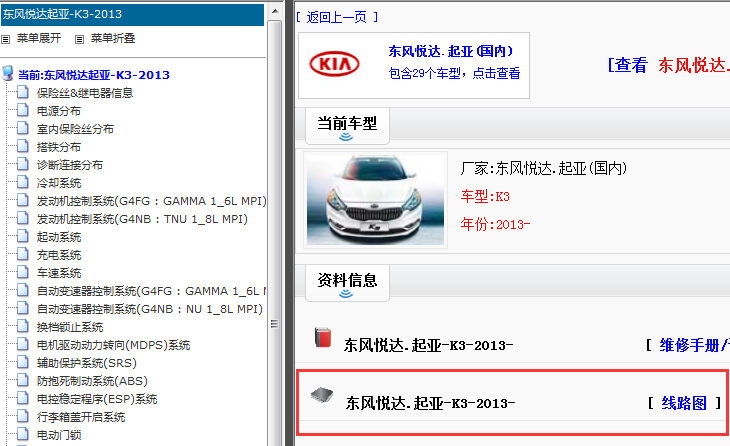Go back using 返回上一页 link
This screenshot has width=730, height=446.
pos(337,17)
